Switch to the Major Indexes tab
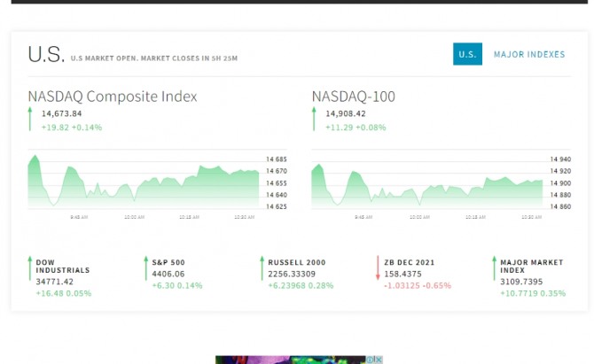 pos(528,54)
